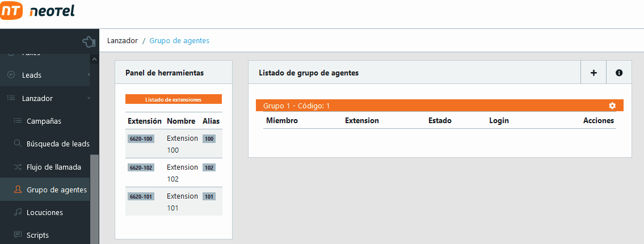644x244 pixels.
Task: Open Grupo de agentes menu item
Action: [x=56, y=190]
